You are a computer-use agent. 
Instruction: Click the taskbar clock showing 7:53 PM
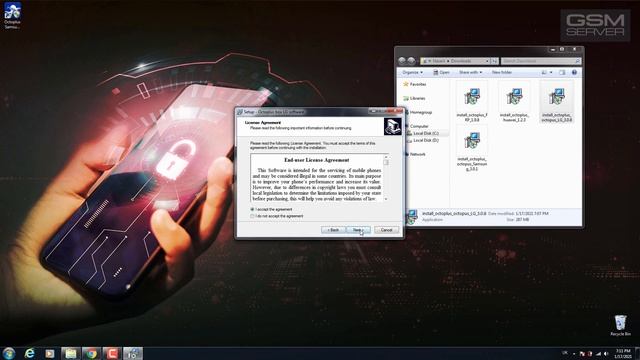pyautogui.click(x=623, y=353)
